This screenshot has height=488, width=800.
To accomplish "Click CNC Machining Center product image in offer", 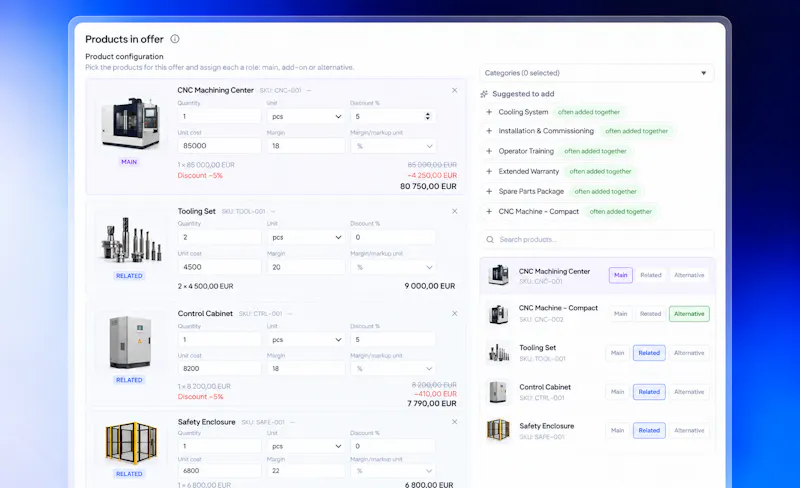I will pyautogui.click(x=131, y=123).
